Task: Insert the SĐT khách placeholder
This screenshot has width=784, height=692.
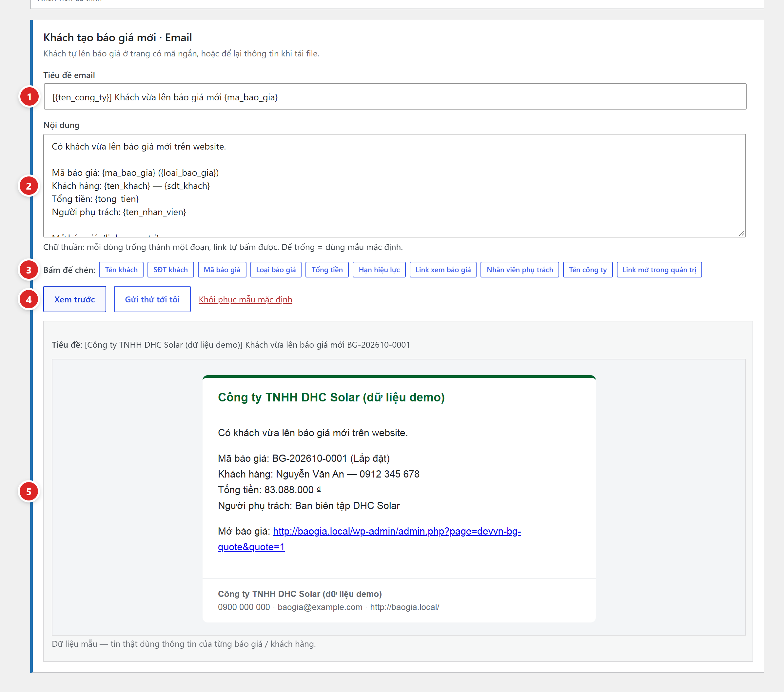Action: click(x=170, y=270)
